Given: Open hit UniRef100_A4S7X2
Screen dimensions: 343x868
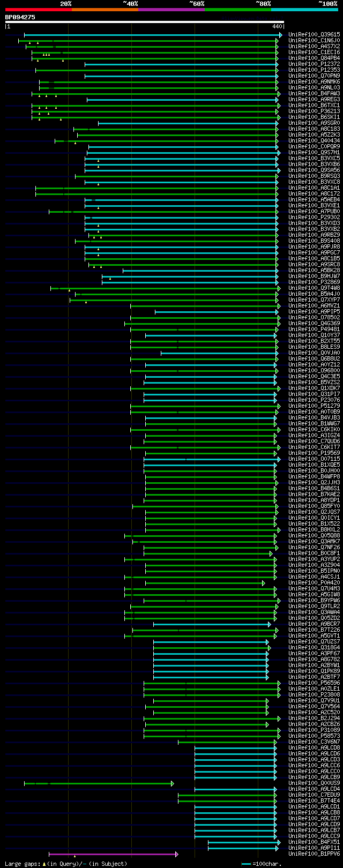Looking at the screenshot, I should (x=314, y=46).
